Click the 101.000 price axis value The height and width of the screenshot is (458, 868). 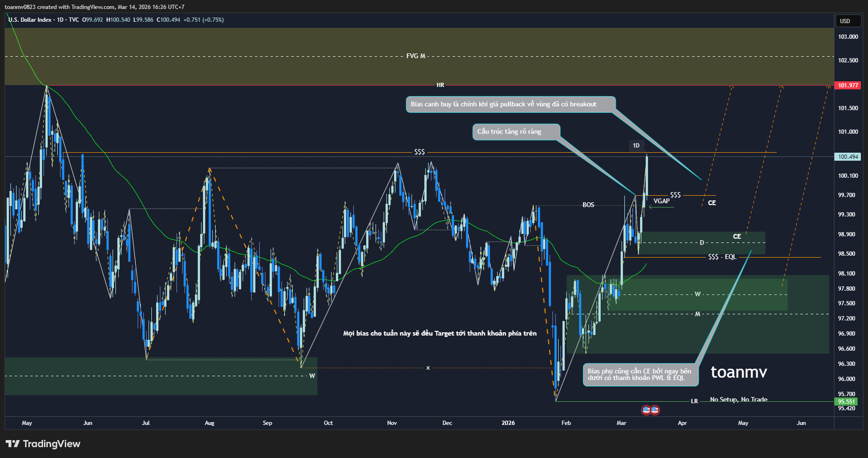click(x=848, y=132)
